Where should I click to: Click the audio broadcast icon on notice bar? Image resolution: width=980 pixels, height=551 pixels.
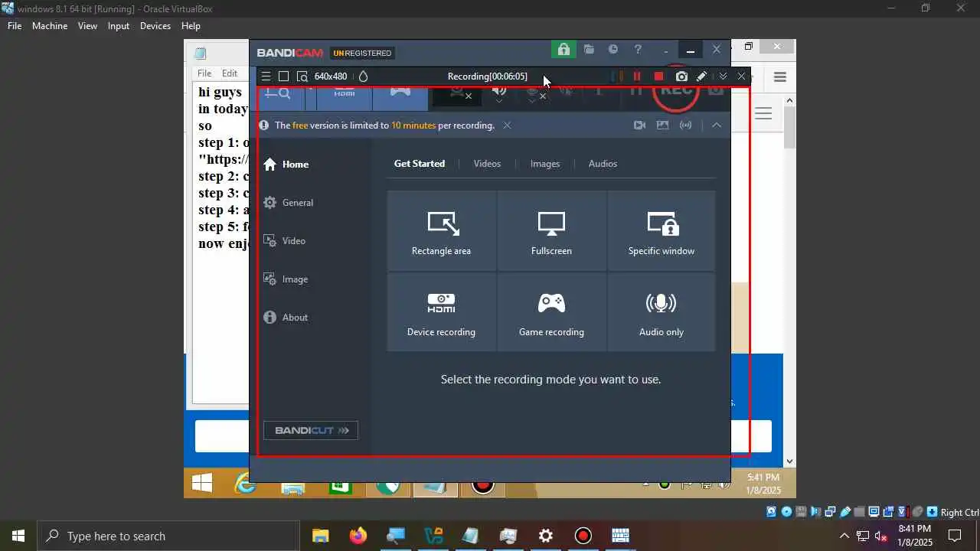(x=686, y=126)
